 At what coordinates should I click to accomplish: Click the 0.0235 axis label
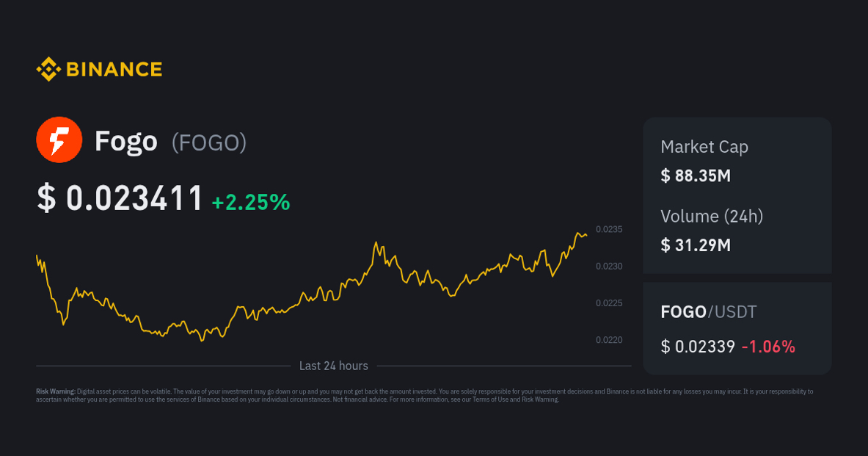609,229
